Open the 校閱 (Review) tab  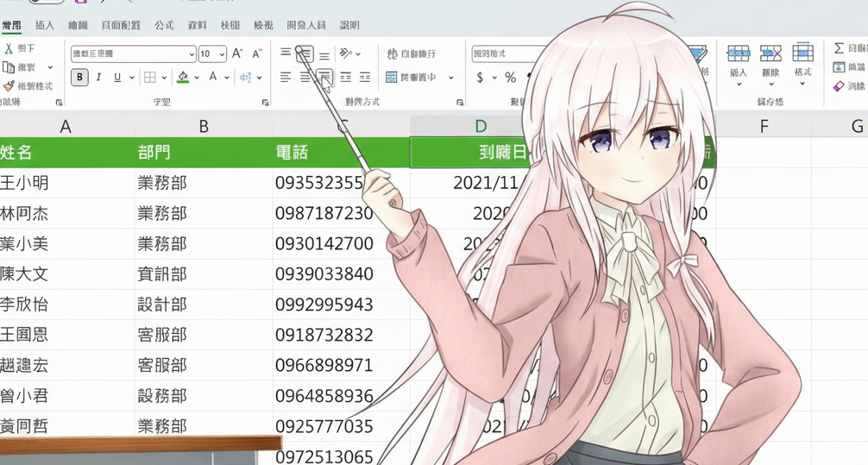pos(230,25)
